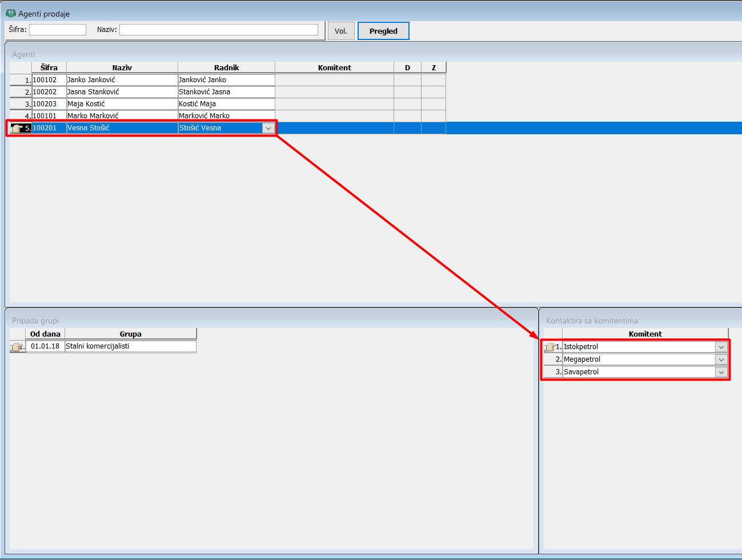Select the Maja Kostić name cell
742x560 pixels.
(122, 104)
